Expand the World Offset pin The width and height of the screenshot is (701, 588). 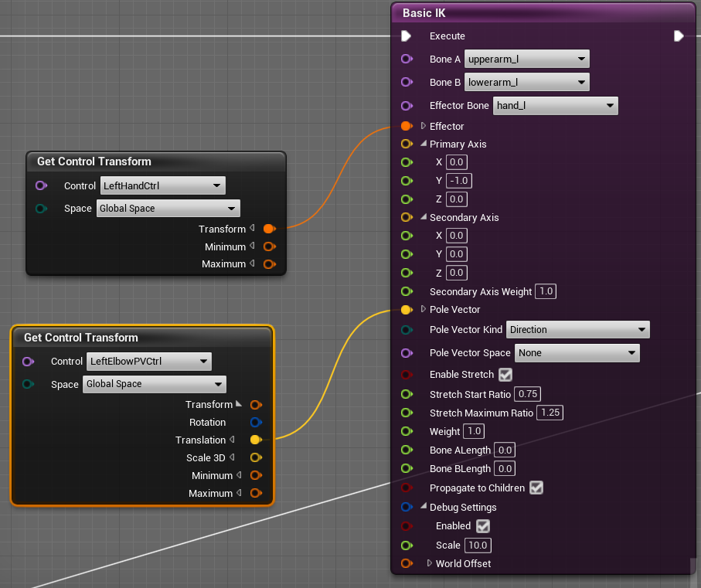pyautogui.click(x=429, y=563)
